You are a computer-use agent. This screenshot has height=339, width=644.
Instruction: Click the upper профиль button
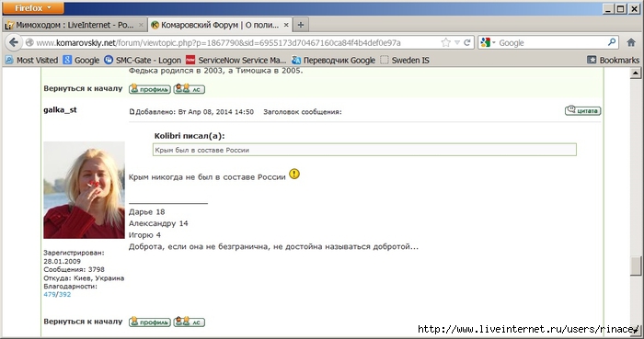point(149,89)
